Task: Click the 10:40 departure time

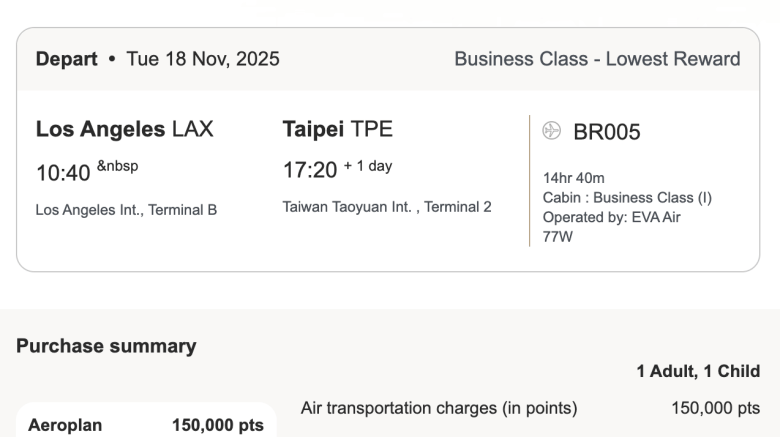Action: pyautogui.click(x=63, y=173)
